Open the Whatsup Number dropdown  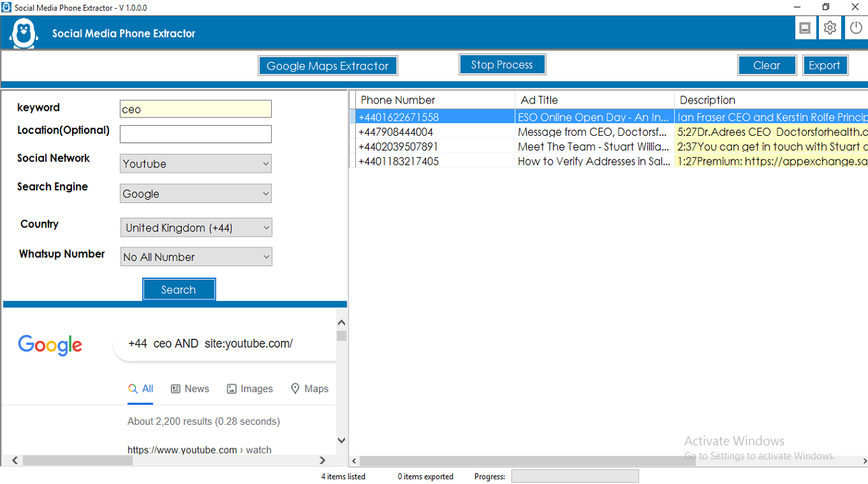click(x=196, y=256)
